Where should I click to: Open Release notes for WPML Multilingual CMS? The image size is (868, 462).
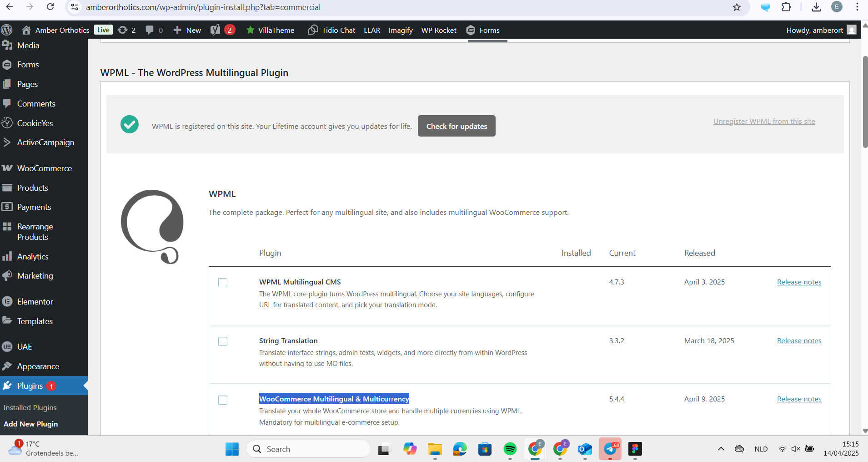(x=799, y=282)
